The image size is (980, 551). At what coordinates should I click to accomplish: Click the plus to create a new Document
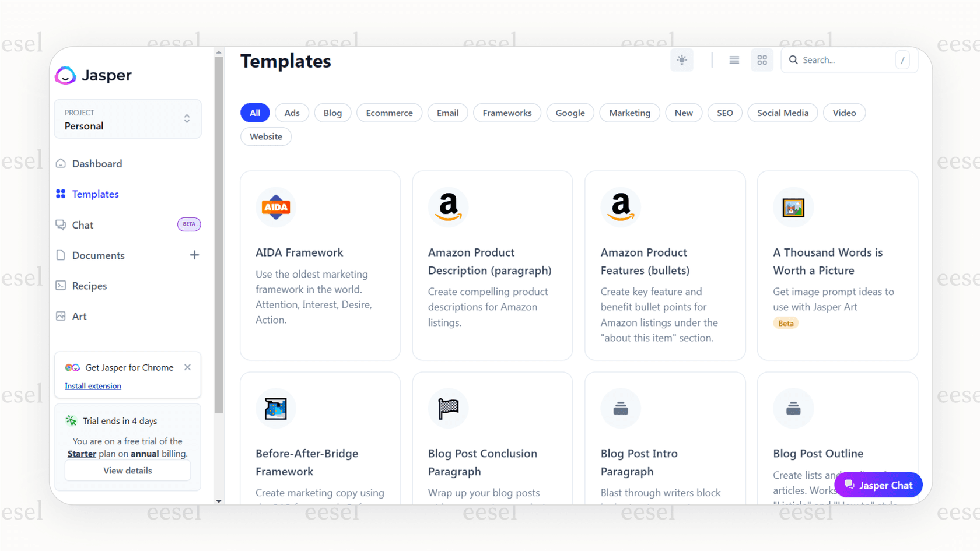[194, 255]
